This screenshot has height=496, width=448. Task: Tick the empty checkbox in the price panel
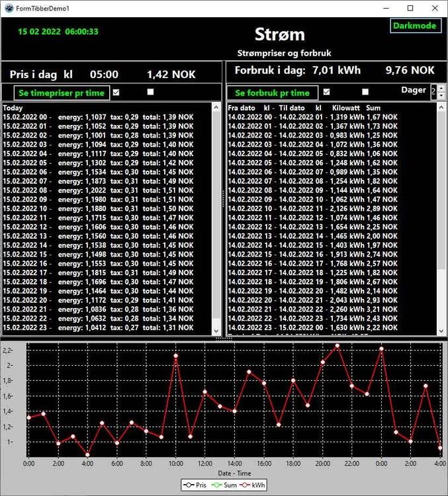click(x=150, y=93)
